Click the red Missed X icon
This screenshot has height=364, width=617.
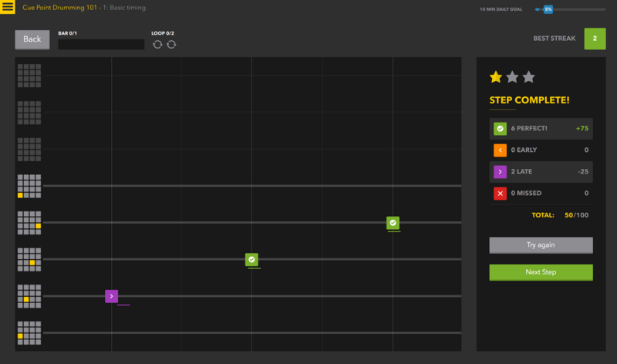coord(500,194)
